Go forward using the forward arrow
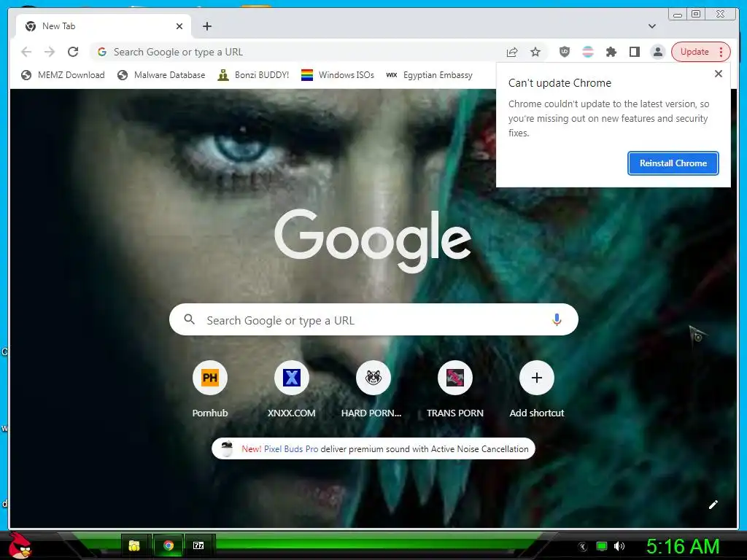This screenshot has width=747, height=560. [50, 52]
